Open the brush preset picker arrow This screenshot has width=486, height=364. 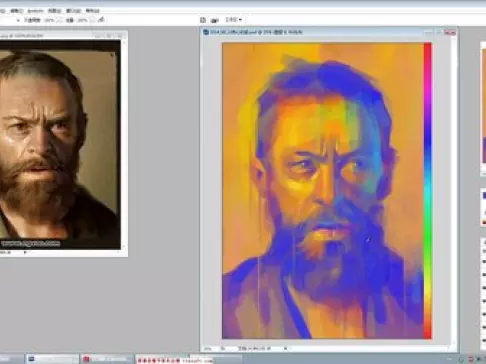[18, 20]
